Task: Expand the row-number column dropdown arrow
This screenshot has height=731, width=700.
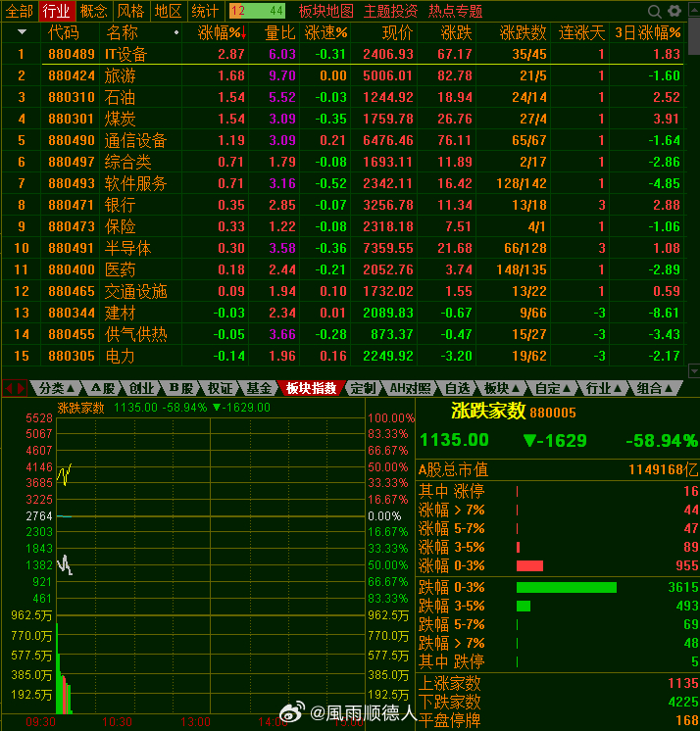Action: pyautogui.click(x=22, y=32)
